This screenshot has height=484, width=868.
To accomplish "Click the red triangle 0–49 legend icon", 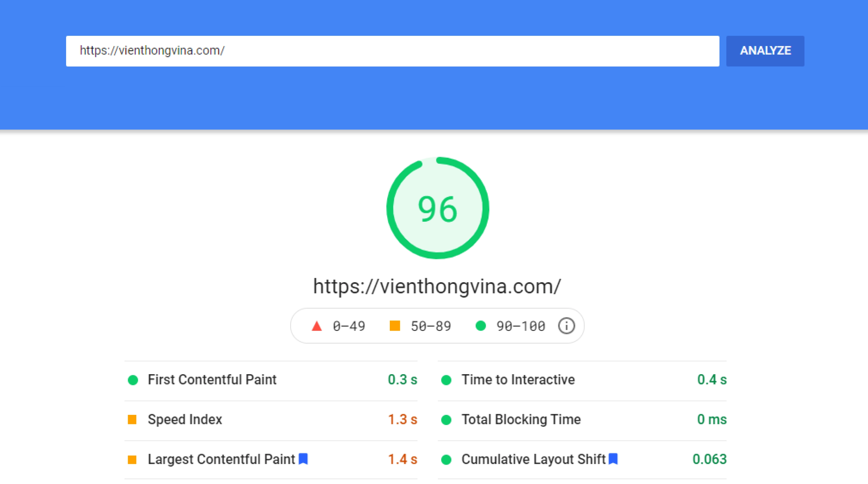I will 317,326.
